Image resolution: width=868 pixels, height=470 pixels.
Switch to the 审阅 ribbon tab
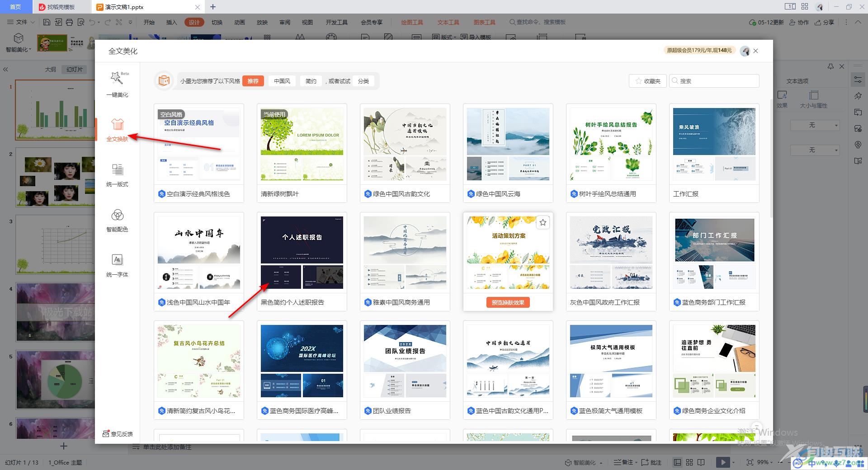coord(285,22)
